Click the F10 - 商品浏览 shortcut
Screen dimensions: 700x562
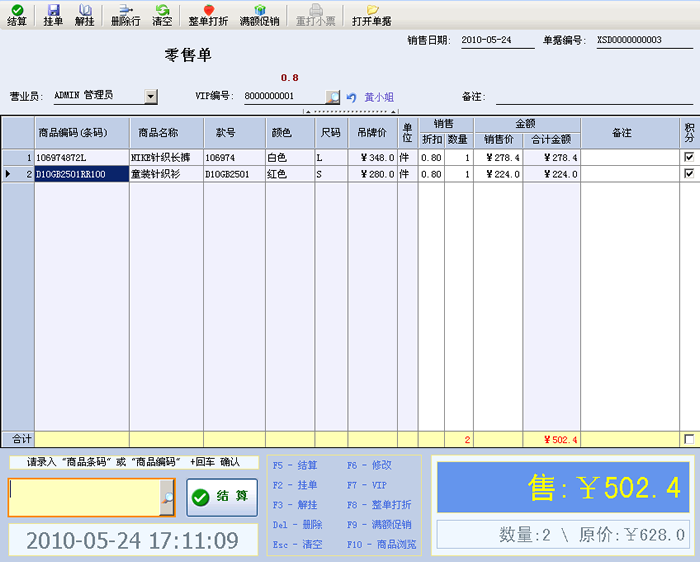coord(382,545)
